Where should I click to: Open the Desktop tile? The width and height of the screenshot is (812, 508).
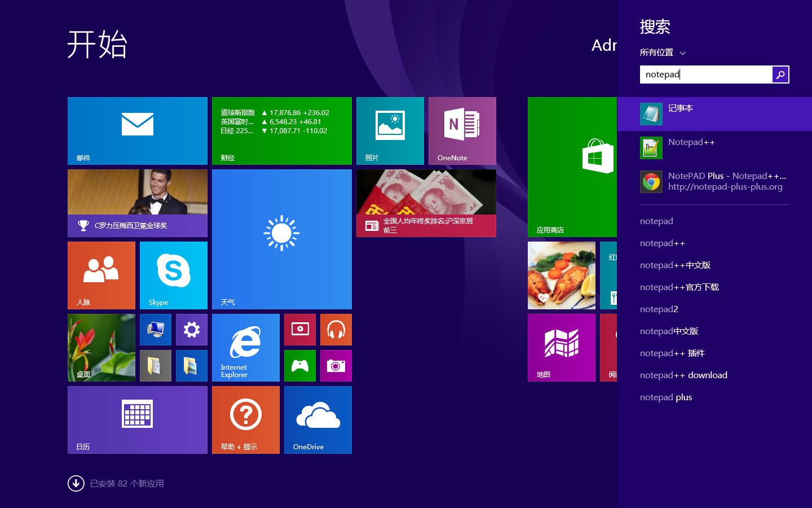[x=101, y=348]
